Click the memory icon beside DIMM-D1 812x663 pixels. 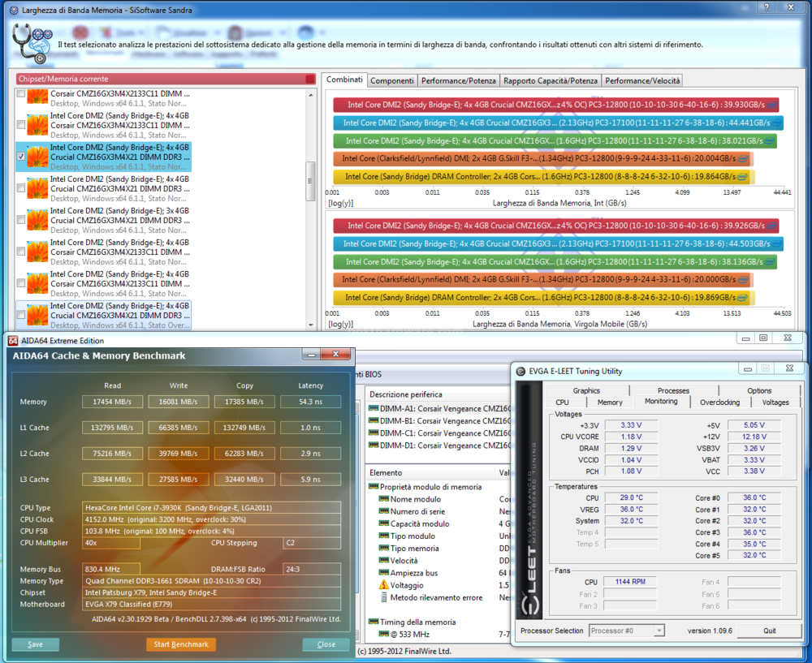point(374,446)
